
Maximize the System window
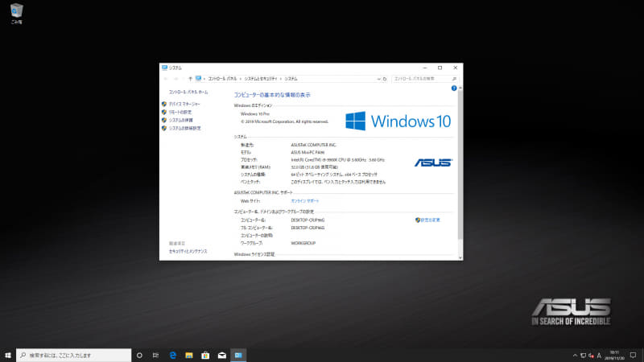pos(440,68)
